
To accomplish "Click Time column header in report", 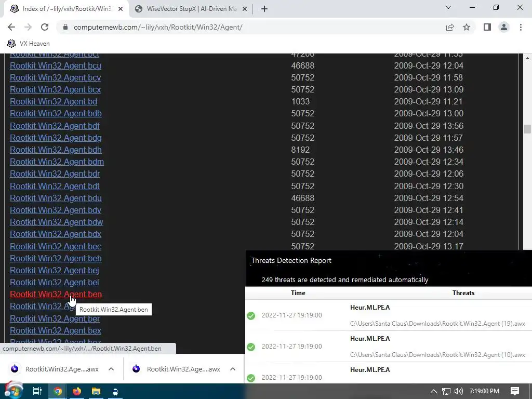I will (x=298, y=293).
